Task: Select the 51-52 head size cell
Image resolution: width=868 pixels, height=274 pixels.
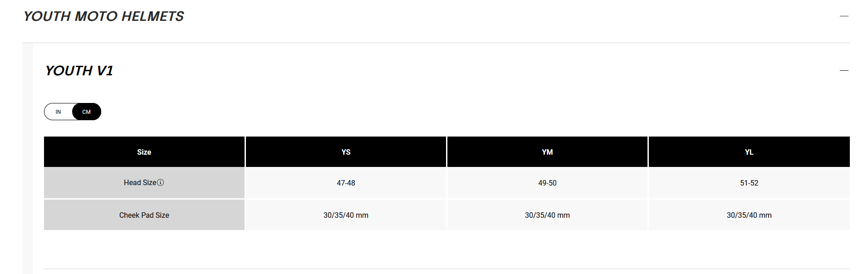Action: coord(749,183)
